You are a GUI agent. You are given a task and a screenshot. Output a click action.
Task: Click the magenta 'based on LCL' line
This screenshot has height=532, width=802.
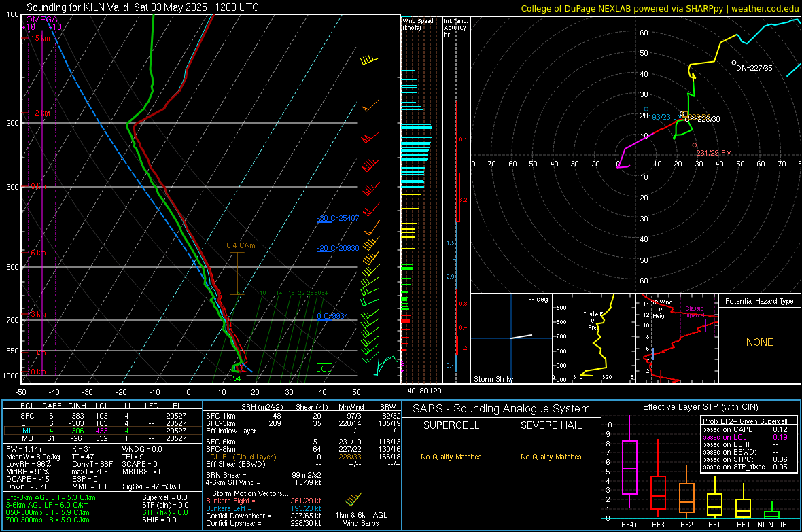[x=745, y=437]
